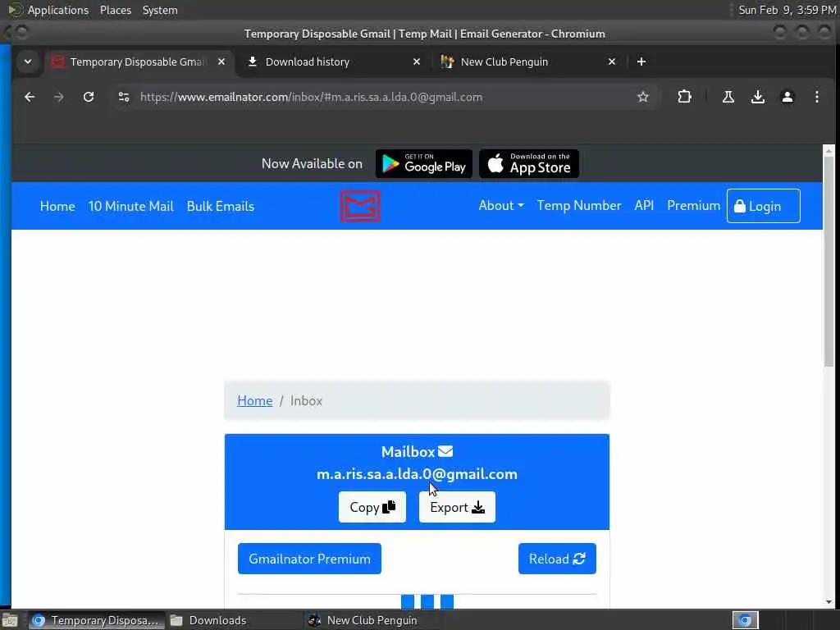Viewport: 840px width, 630px height.
Task: Click the browser forward arrow
Action: tap(59, 97)
